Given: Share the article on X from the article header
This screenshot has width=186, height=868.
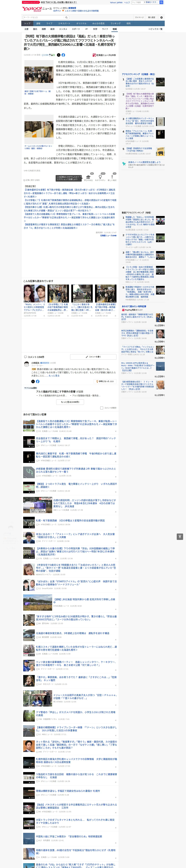Looking at the screenshot, I should 59,55.
